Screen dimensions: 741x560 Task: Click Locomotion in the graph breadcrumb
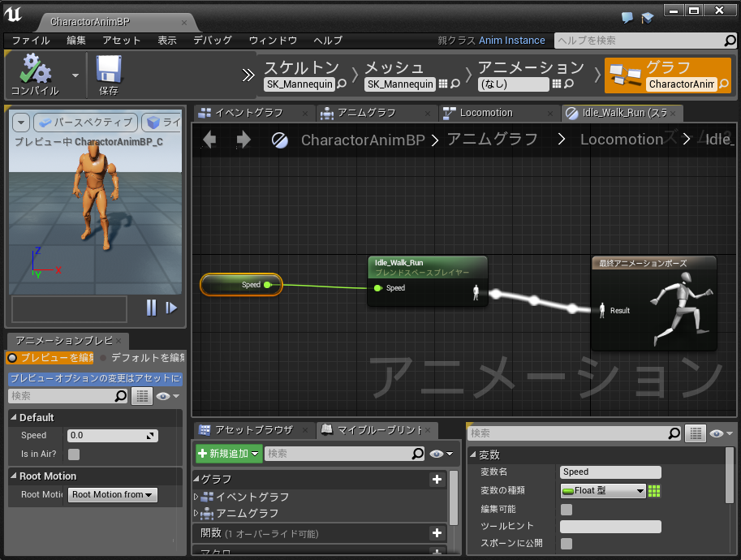622,140
